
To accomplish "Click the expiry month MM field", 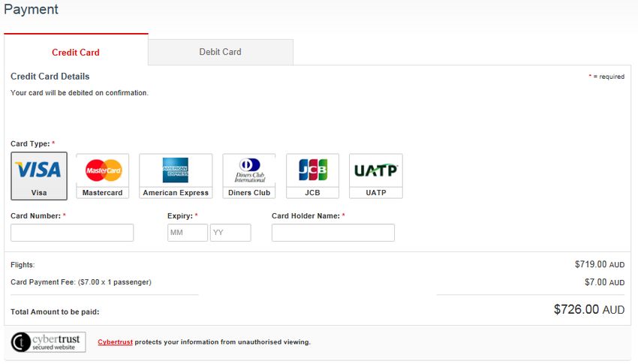I will (188, 233).
